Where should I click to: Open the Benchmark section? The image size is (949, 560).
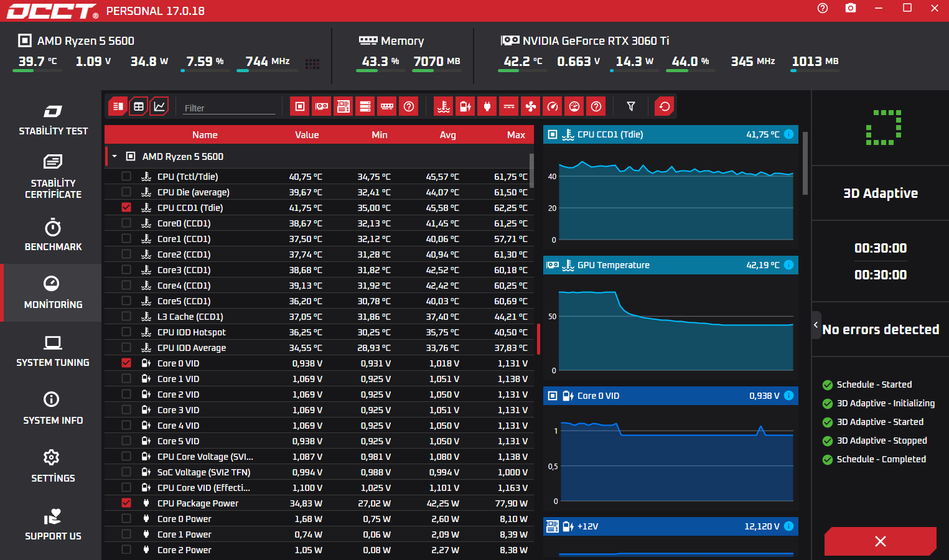[53, 235]
